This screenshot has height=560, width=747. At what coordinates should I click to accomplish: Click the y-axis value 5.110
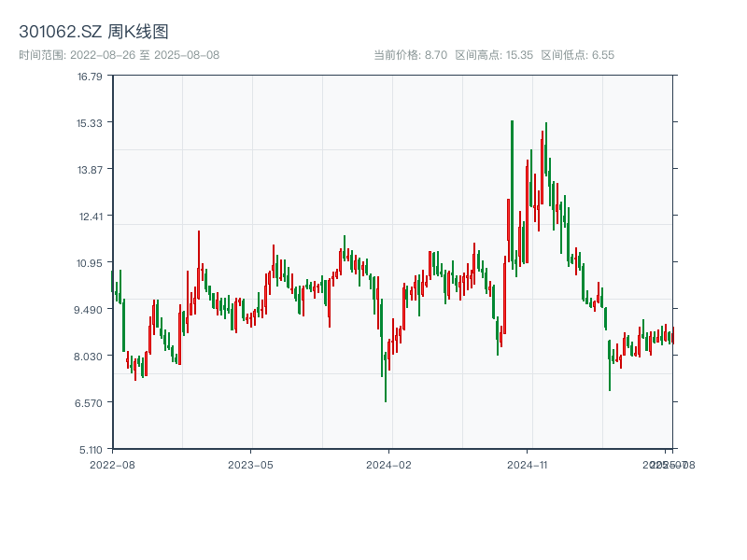tap(91, 450)
